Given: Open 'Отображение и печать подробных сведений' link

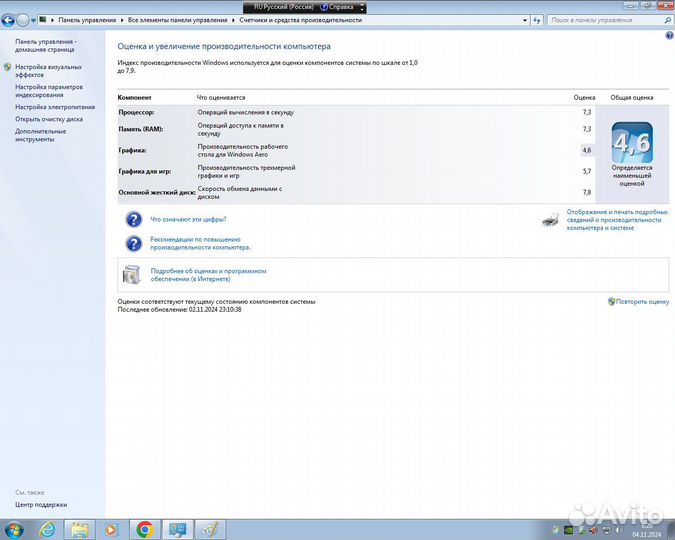Looking at the screenshot, I should click(617, 220).
